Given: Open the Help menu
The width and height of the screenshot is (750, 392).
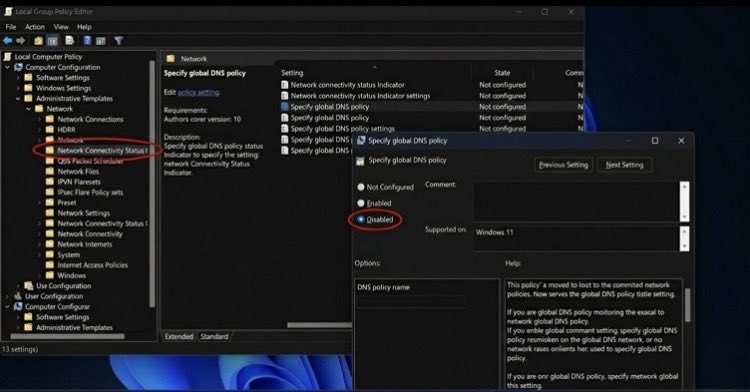Looking at the screenshot, I should pyautogui.click(x=84, y=27).
